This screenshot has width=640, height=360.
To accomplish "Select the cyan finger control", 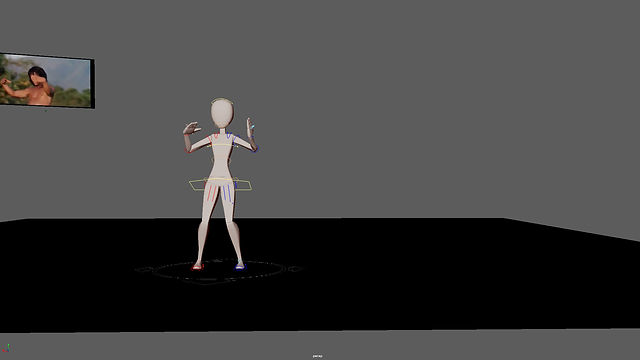I will pyautogui.click(x=253, y=127).
